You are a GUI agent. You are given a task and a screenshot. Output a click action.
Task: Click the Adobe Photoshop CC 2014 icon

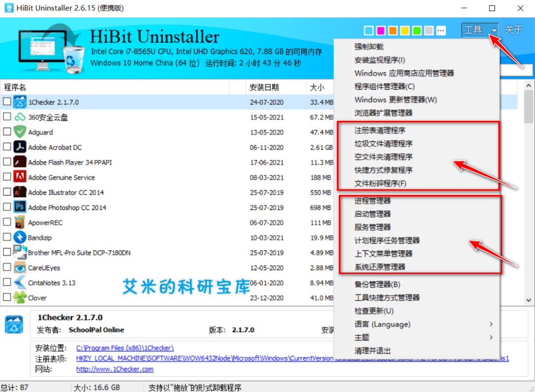coord(20,207)
